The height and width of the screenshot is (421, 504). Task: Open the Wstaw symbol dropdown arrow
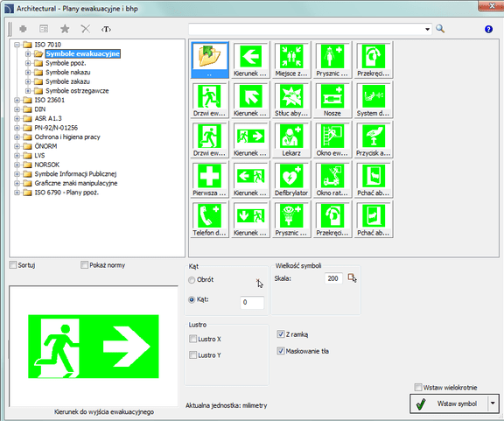coord(493,403)
